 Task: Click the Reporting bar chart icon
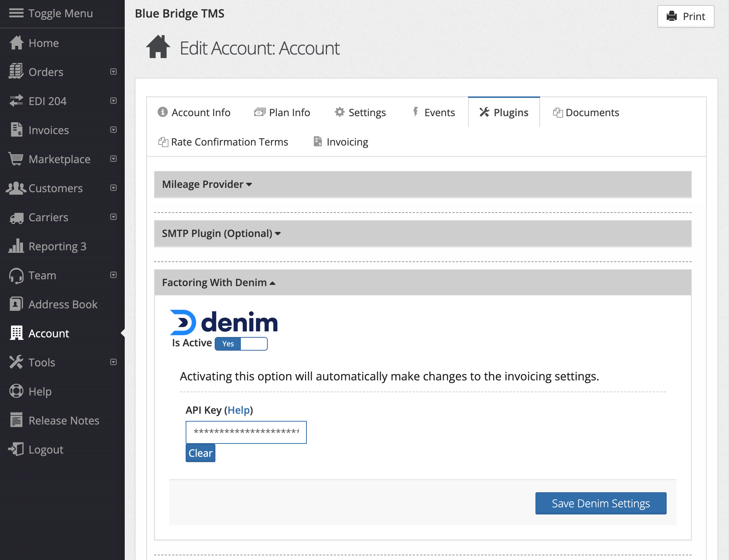coord(16,246)
